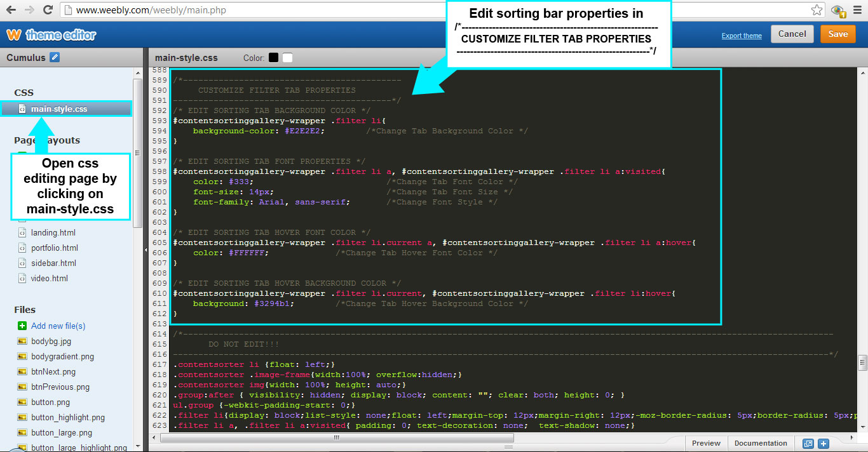This screenshot has height=452, width=868.
Task: Select the btnPrevious.png file name
Action: pos(60,387)
